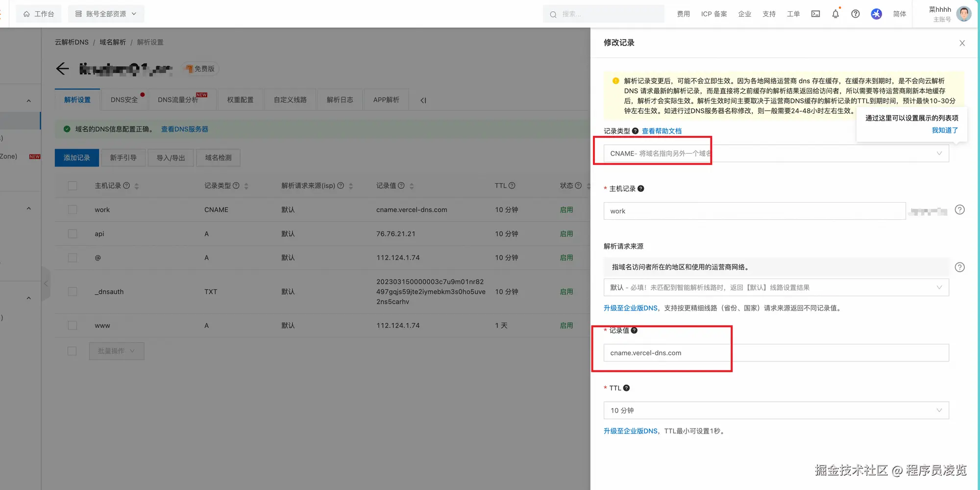The height and width of the screenshot is (490, 980).
Task: Click help icon beside 状态 column header
Action: coord(578,185)
